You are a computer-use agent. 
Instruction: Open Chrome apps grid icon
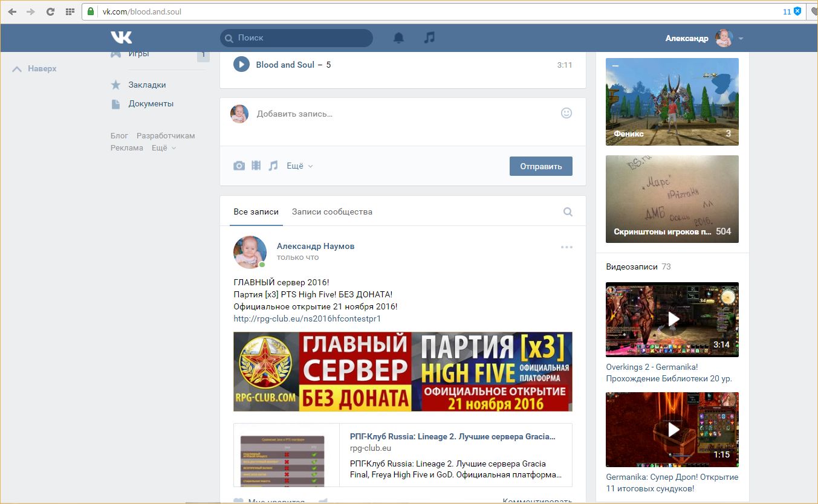pyautogui.click(x=70, y=11)
